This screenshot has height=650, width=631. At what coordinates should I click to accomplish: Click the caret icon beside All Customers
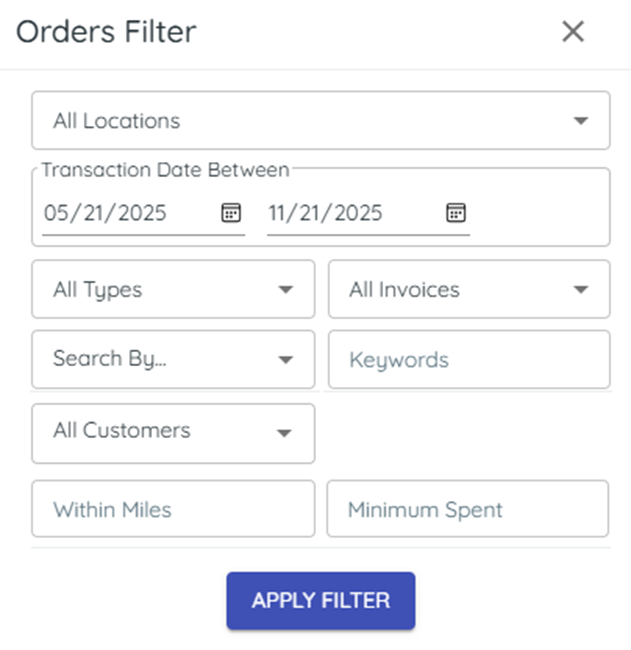click(285, 433)
